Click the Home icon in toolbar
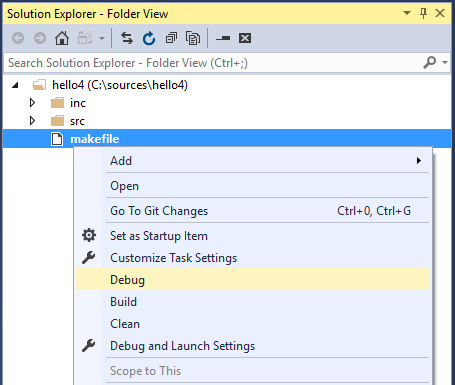 [x=62, y=38]
